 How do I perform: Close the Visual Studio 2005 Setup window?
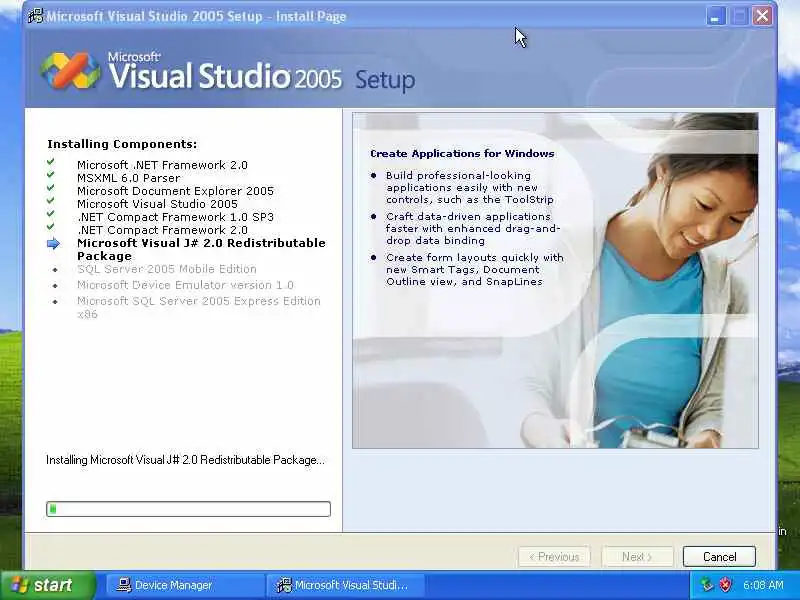point(762,16)
